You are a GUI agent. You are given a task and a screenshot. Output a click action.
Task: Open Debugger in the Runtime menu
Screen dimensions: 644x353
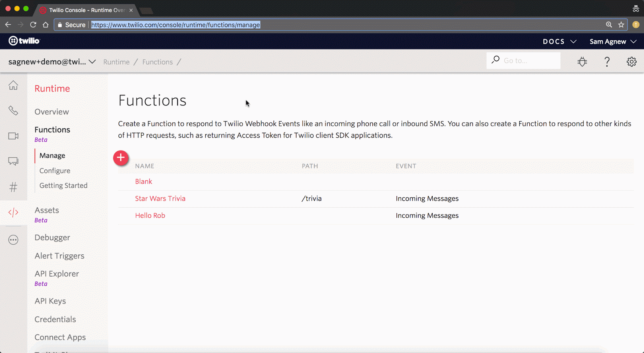52,237
